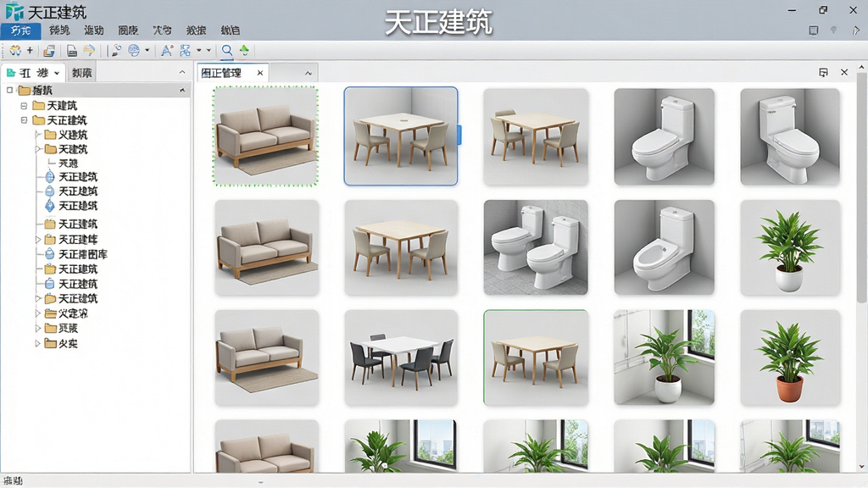This screenshot has width=868, height=488.
Task: Choose the thumbnail showing two toilets
Action: pos(536,247)
